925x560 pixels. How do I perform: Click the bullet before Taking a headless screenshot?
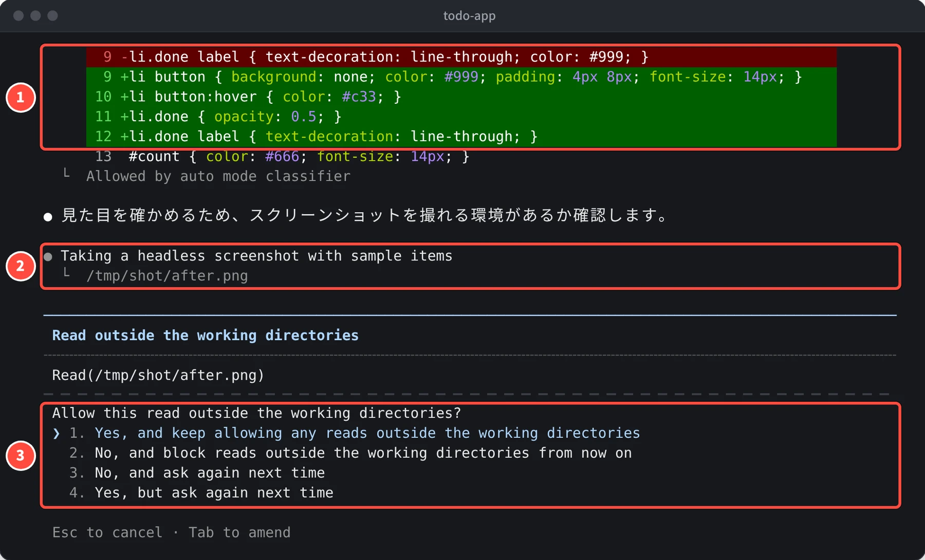coord(48,256)
